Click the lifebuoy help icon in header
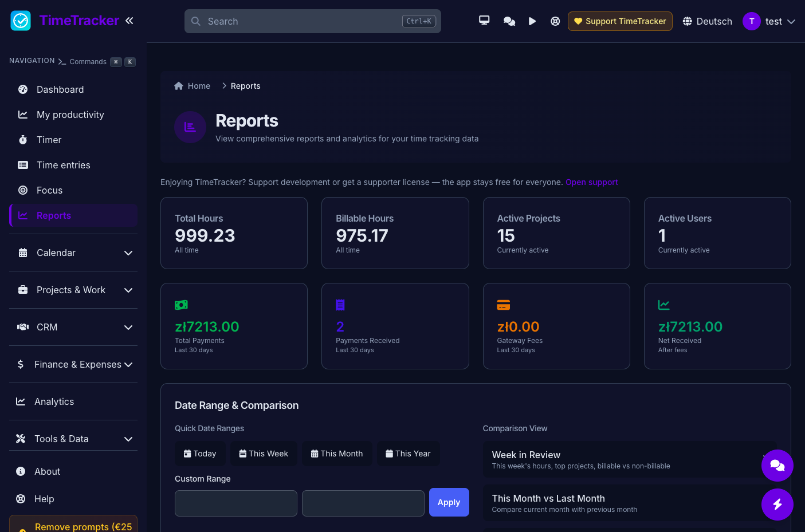This screenshot has width=805, height=532. pos(555,21)
